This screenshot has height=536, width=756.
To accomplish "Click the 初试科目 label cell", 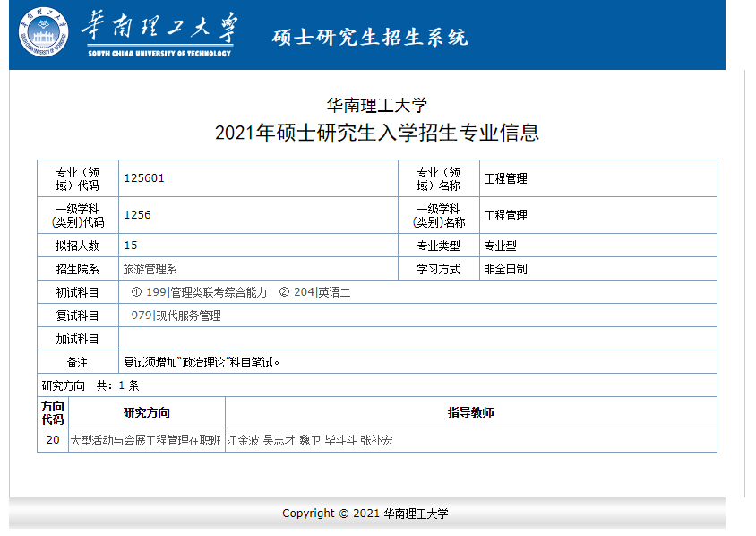I will click(78, 292).
